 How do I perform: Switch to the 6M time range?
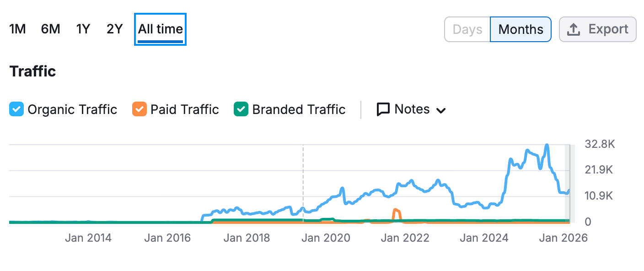click(50, 29)
